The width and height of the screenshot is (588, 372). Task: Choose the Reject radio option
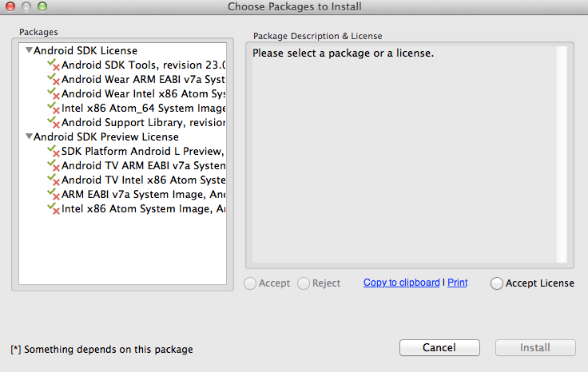pos(304,283)
